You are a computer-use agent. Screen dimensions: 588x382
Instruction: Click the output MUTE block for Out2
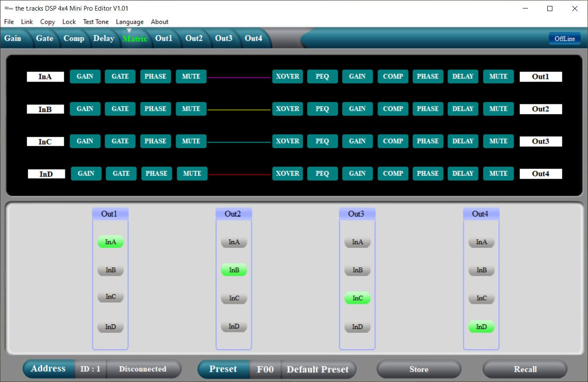[498, 109]
